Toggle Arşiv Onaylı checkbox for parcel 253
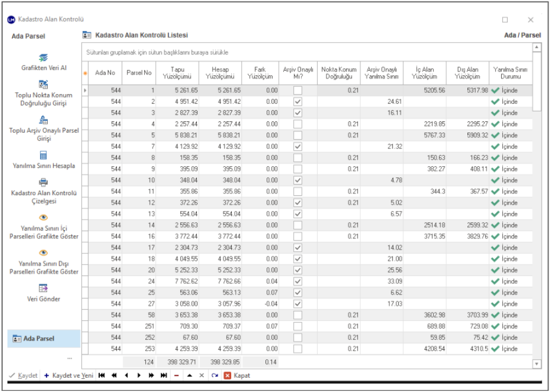This screenshot has width=550, height=392. (x=298, y=349)
